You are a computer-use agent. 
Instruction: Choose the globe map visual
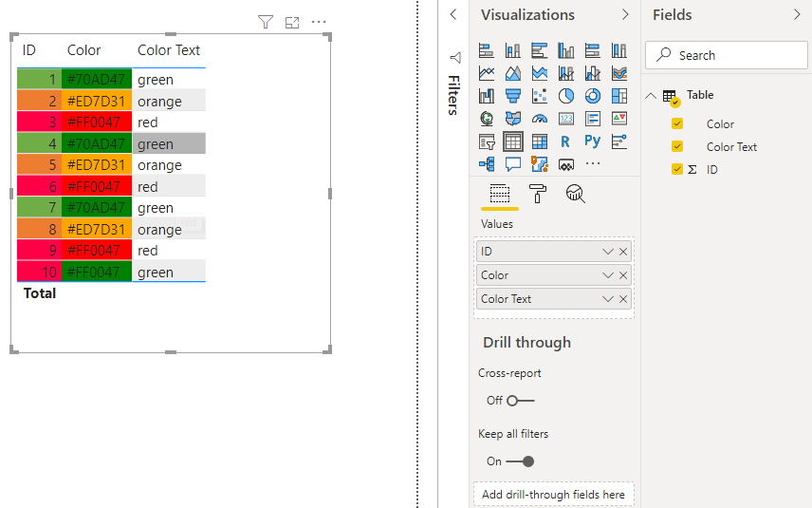coord(487,119)
